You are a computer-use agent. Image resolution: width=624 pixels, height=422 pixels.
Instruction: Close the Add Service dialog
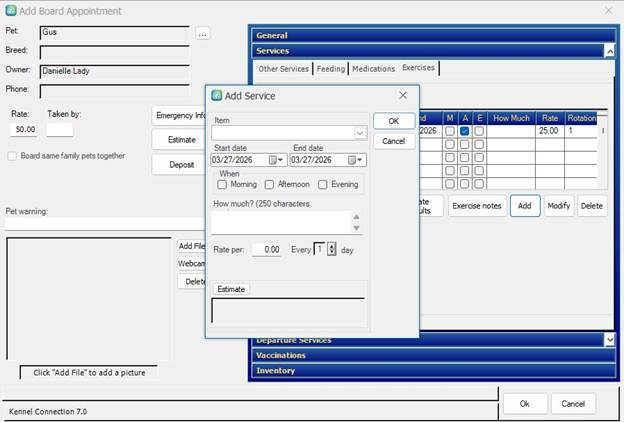[x=402, y=95]
